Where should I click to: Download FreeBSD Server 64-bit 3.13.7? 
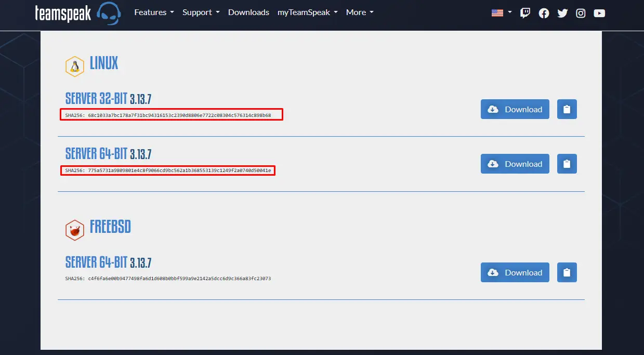click(515, 272)
